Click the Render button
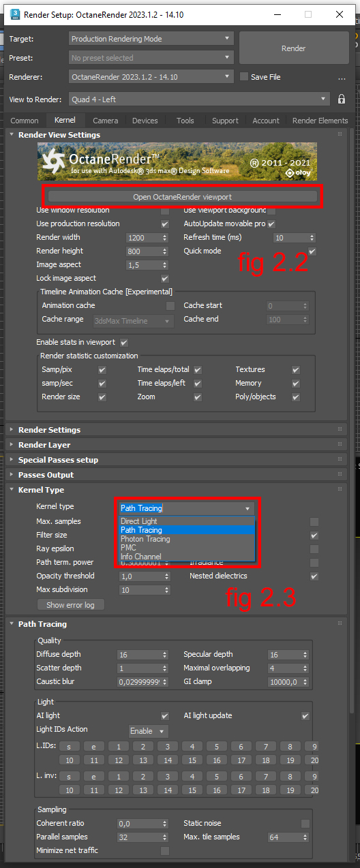The width and height of the screenshot is (360, 868). click(293, 48)
